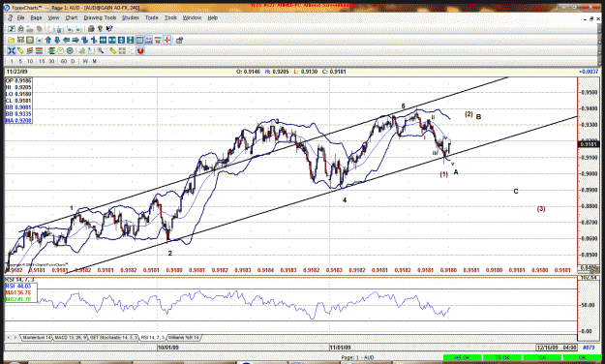Toggle the chart grid lines button
The width and height of the screenshot is (605, 364).
pyautogui.click(x=139, y=40)
